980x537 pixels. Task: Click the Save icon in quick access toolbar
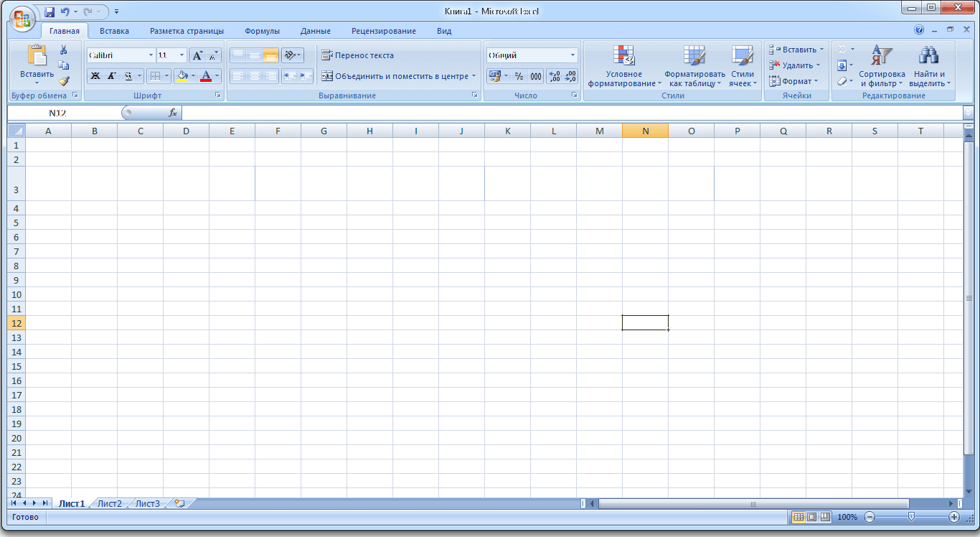click(50, 12)
